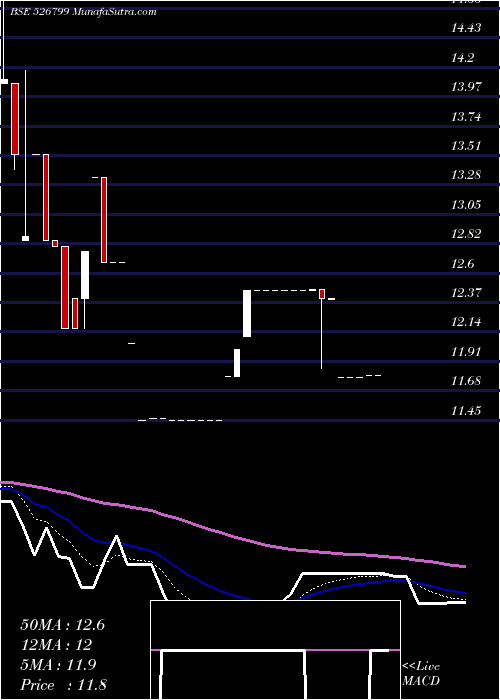500x700 pixels.
Task: Select the 11.45 price axis label
Action: click(x=466, y=410)
